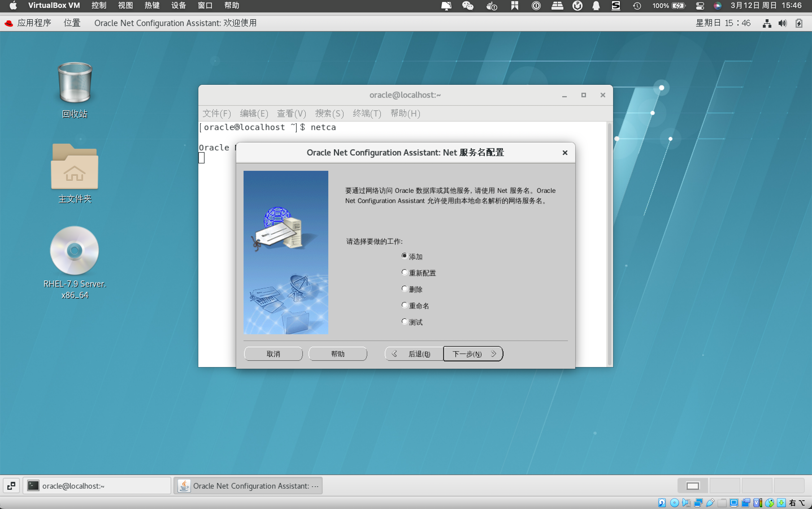
Task: Click VirtualBox audio status icon
Action: point(686,503)
